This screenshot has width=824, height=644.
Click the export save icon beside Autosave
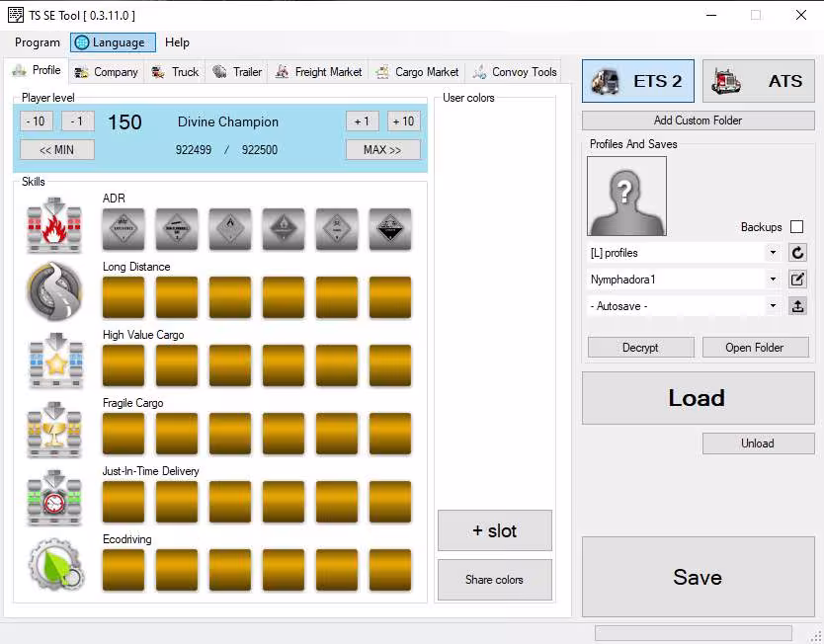[x=798, y=306]
